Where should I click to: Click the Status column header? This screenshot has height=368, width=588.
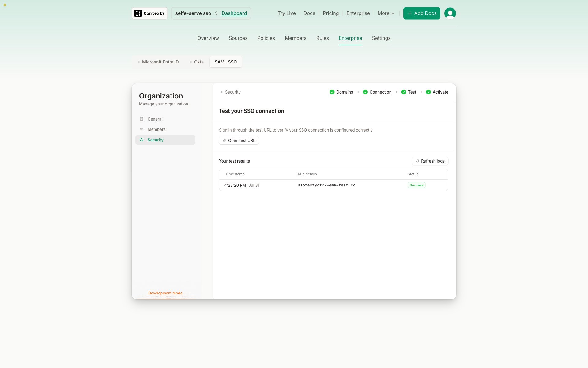[x=413, y=174]
